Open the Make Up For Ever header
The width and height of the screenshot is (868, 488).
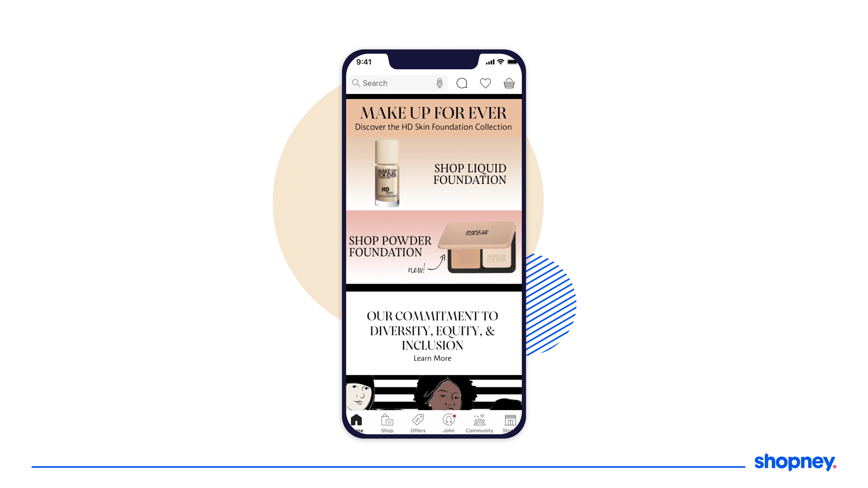click(433, 113)
